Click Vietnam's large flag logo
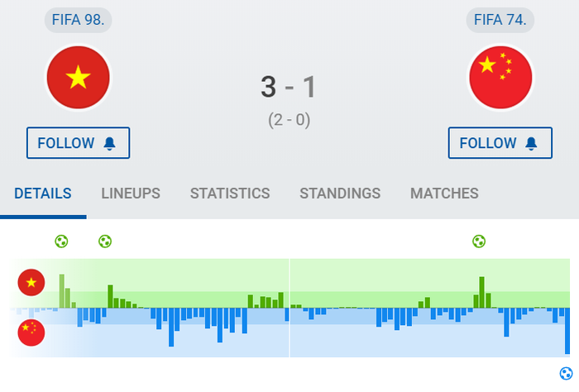The width and height of the screenshot is (579, 392). point(79,78)
